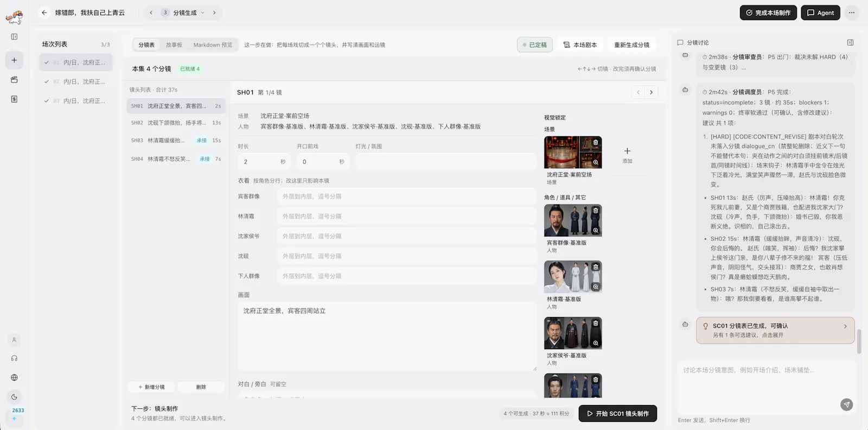Go back using the arrow beside project title
This screenshot has width=868, height=430.
(x=44, y=12)
